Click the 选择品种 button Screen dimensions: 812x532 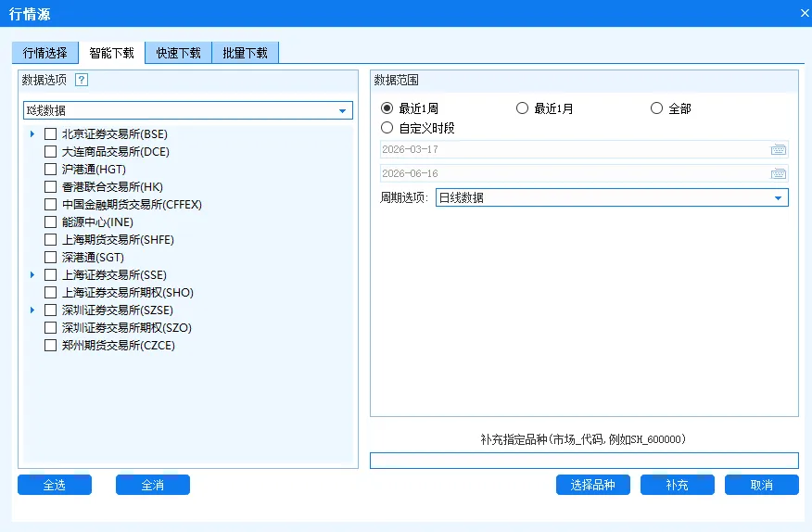pyautogui.click(x=593, y=485)
